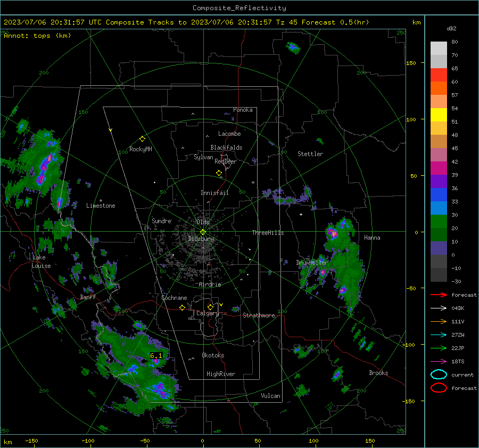Click the light gray top swatch near 80

pyautogui.click(x=439, y=48)
